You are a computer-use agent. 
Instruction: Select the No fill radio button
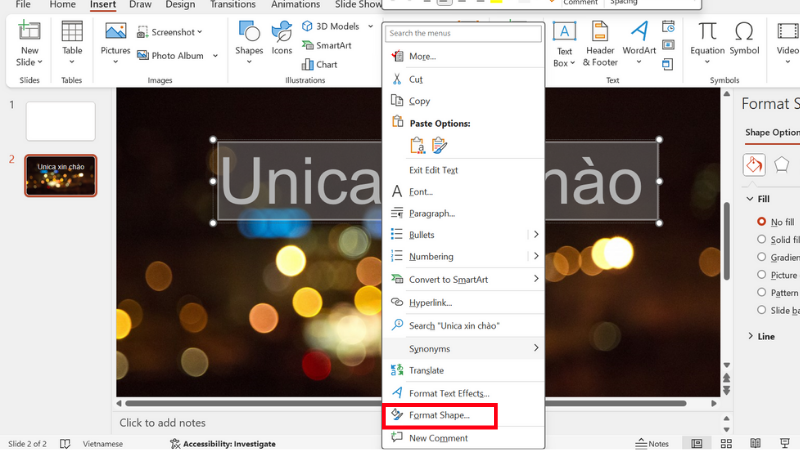click(761, 221)
